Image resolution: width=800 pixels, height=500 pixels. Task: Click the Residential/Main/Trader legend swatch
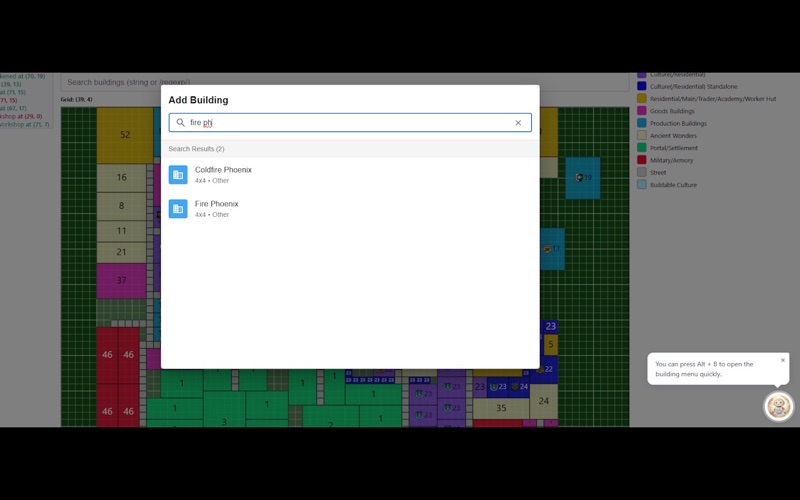tap(642, 98)
